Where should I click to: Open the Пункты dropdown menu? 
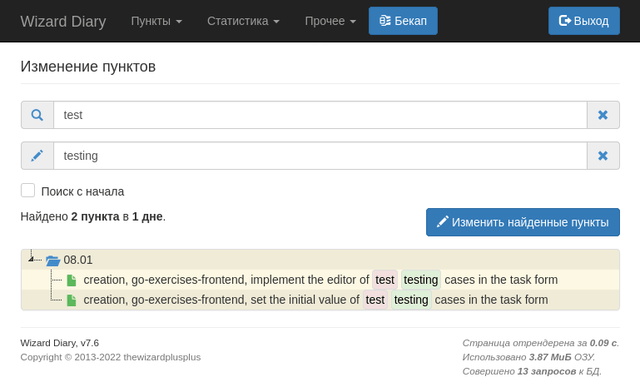pyautogui.click(x=156, y=21)
